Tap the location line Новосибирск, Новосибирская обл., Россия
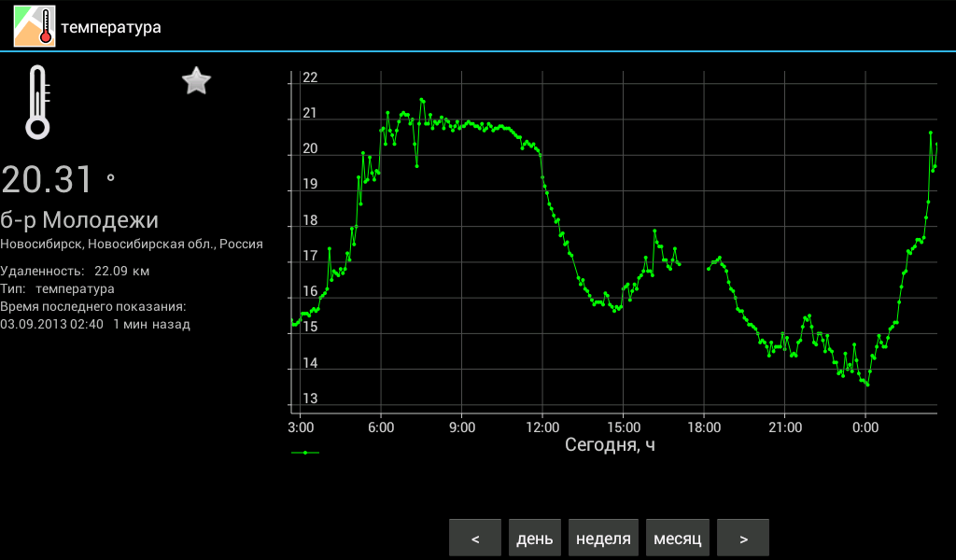956x560 pixels. pyautogui.click(x=132, y=244)
